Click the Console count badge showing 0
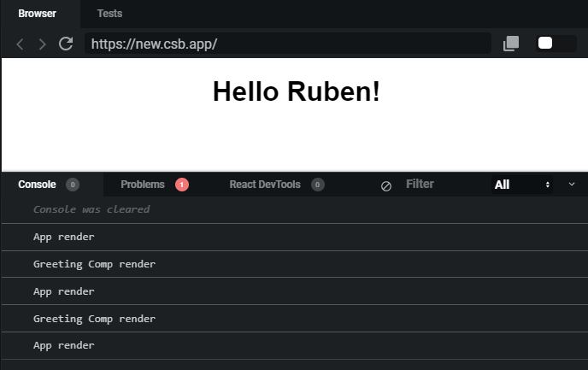The image size is (588, 370). [73, 185]
